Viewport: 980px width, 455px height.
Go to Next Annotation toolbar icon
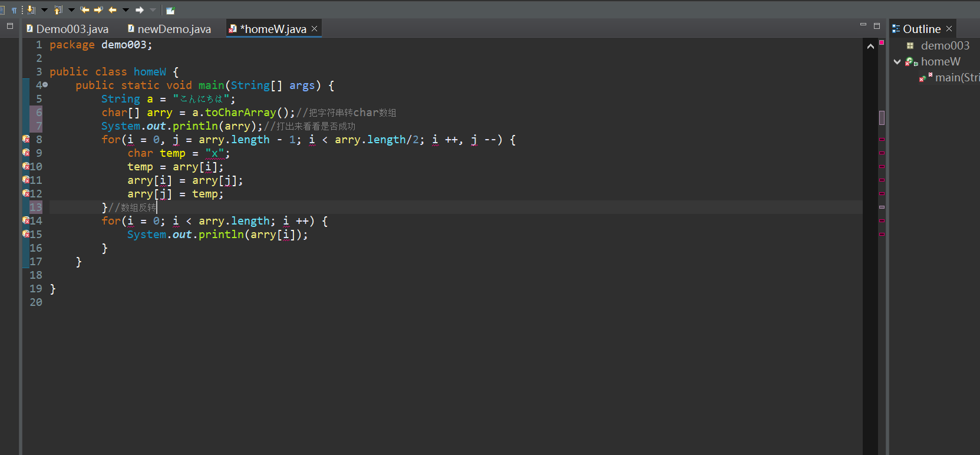click(32, 10)
